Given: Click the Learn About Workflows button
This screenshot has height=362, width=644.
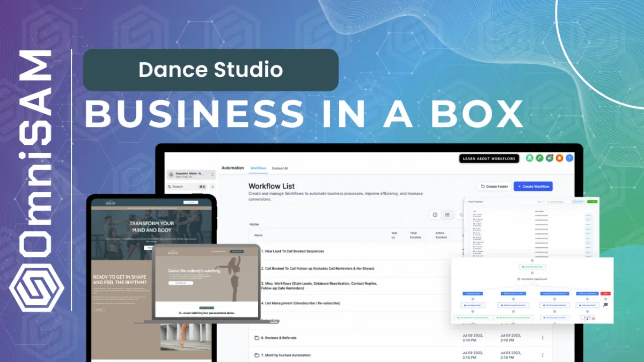Looking at the screenshot, I should [489, 158].
